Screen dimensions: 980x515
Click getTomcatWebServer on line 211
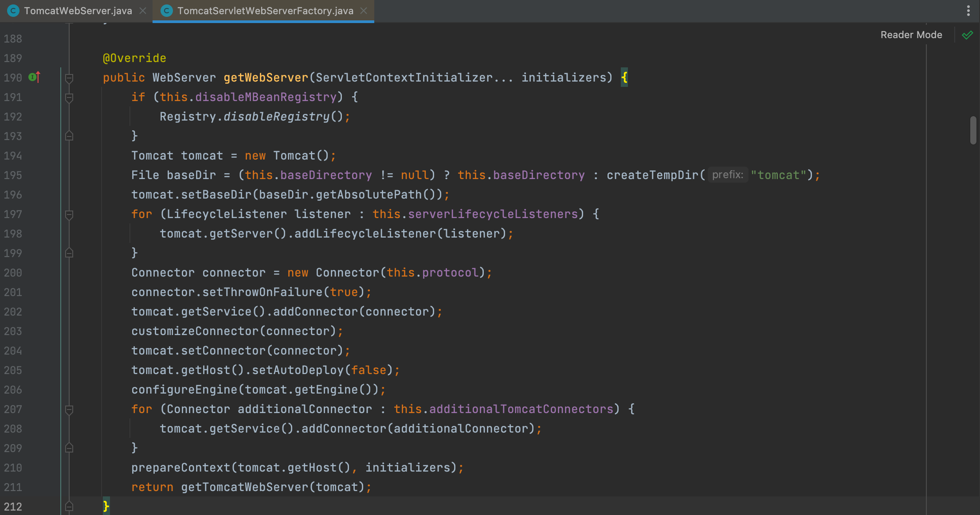pyautogui.click(x=245, y=487)
